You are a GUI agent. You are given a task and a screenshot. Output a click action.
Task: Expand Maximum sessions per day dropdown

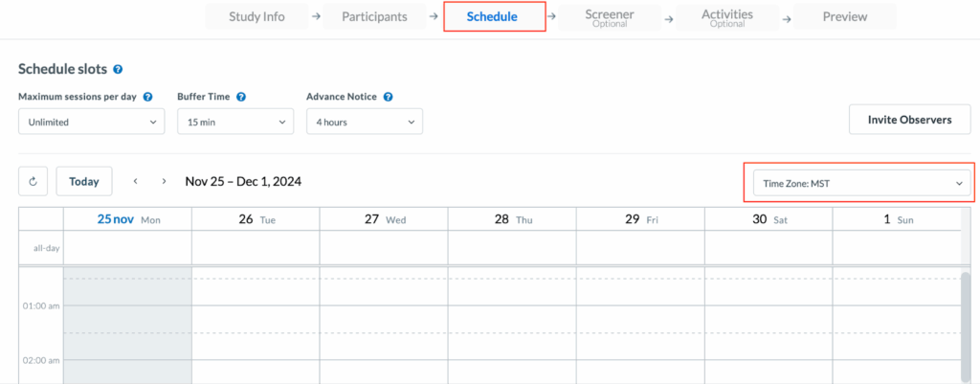coord(91,122)
